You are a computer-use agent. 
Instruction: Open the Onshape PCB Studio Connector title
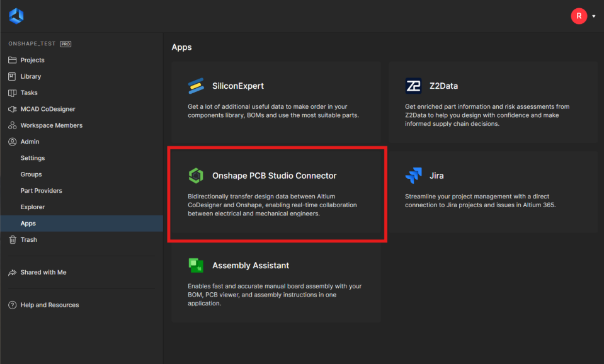coord(274,176)
